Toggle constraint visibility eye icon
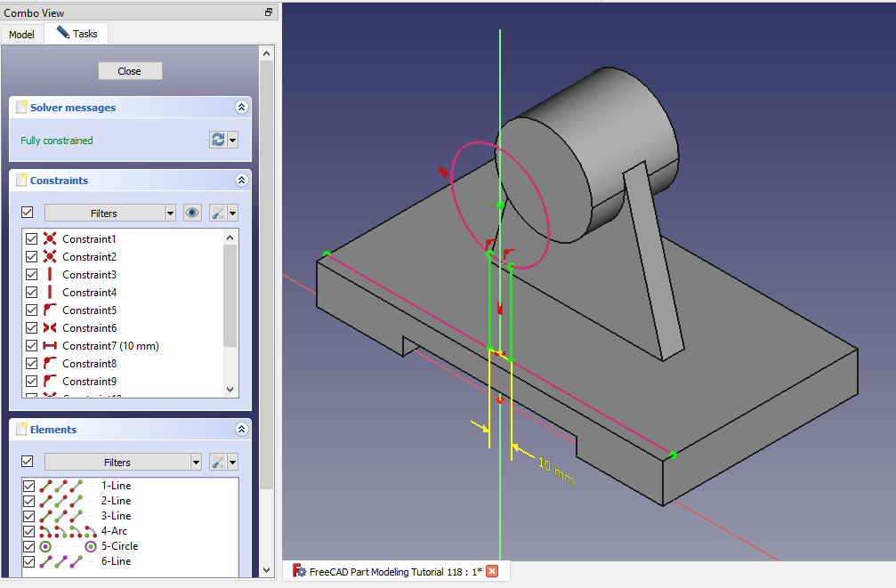Image resolution: width=896 pixels, height=588 pixels. click(192, 213)
